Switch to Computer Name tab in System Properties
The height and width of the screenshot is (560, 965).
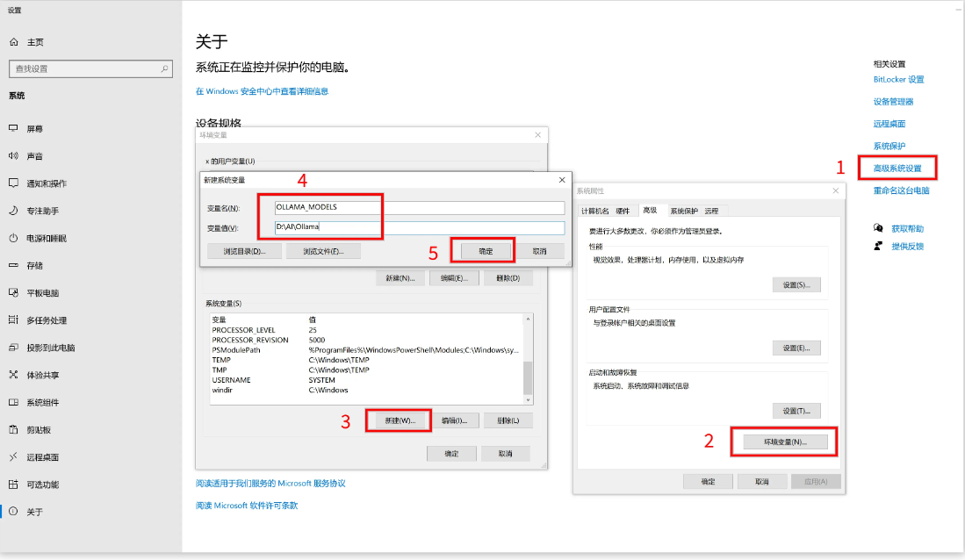click(x=594, y=211)
